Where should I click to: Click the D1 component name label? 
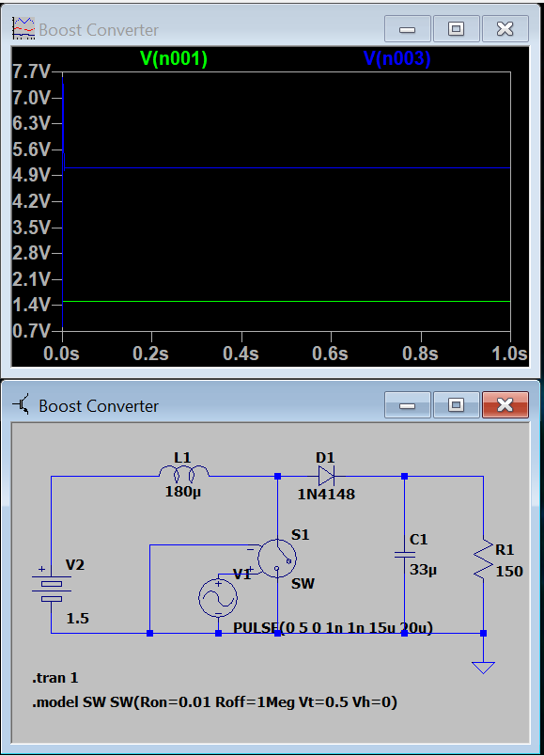coord(325,458)
